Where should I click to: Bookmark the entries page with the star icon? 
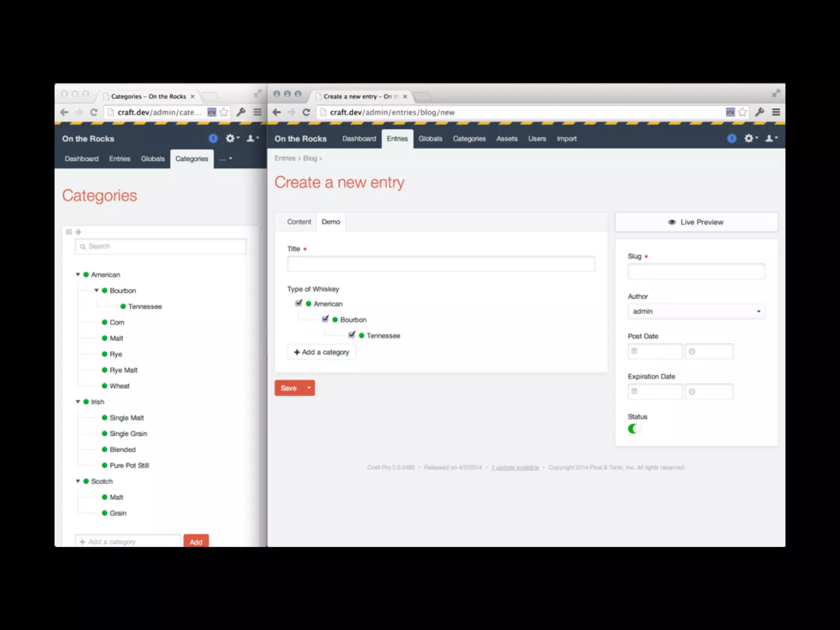(x=743, y=112)
